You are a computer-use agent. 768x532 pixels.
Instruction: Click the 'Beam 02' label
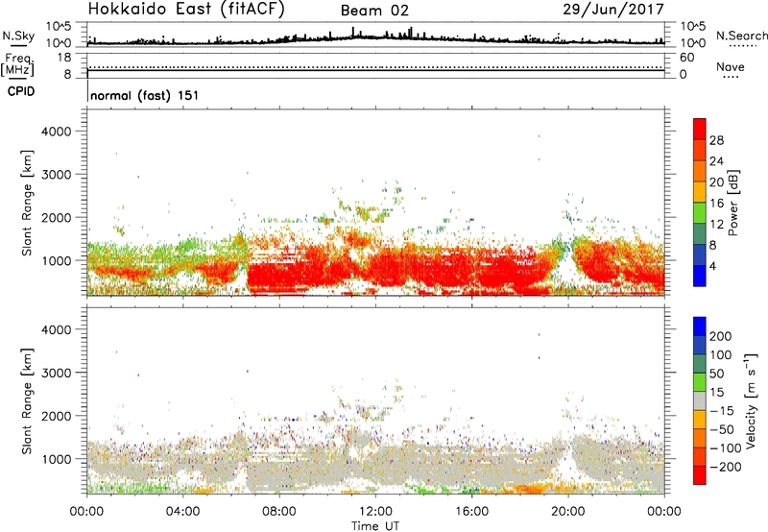coord(374,11)
